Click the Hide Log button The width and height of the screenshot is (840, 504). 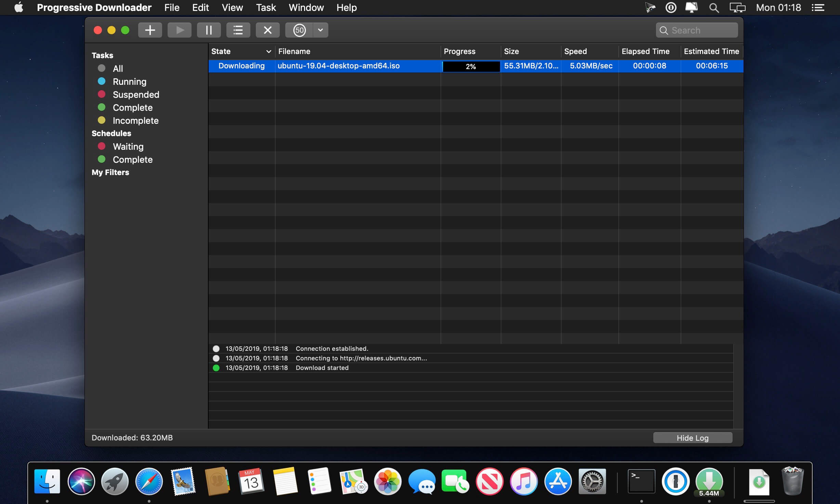coord(693,438)
